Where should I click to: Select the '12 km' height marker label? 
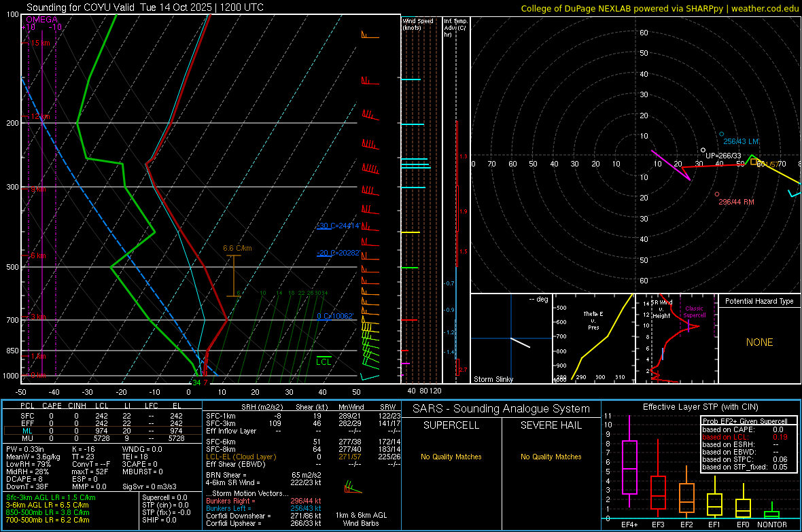click(x=40, y=117)
